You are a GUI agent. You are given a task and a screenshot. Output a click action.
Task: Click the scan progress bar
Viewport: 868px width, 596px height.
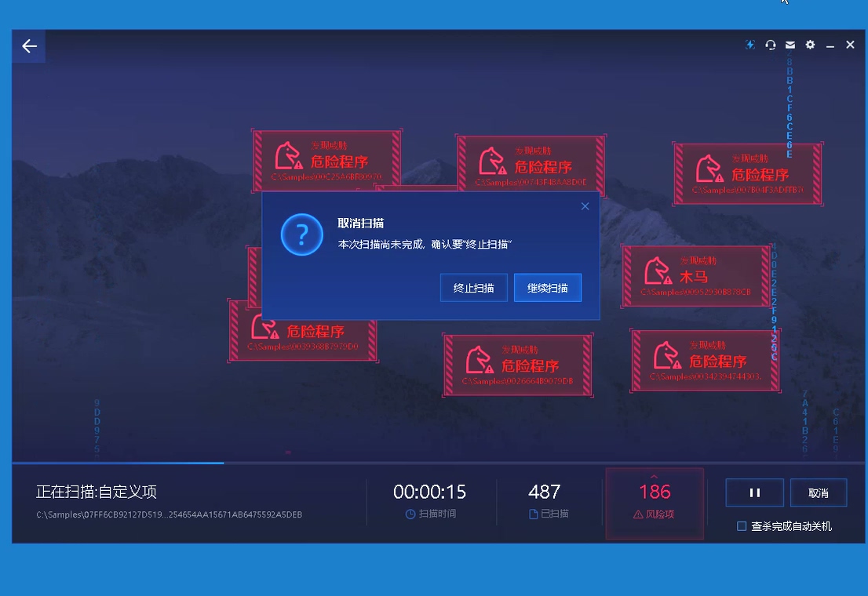[438, 463]
